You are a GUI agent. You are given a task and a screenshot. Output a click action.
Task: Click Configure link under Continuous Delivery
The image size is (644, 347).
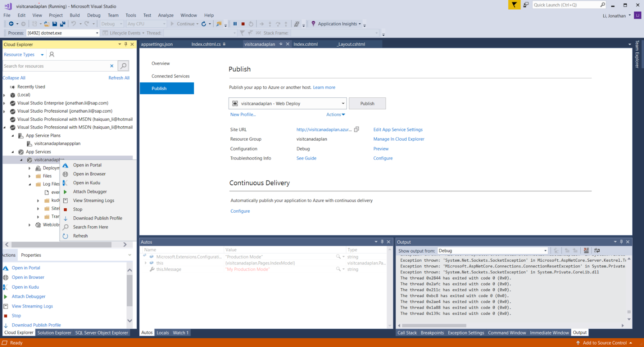[x=240, y=211]
